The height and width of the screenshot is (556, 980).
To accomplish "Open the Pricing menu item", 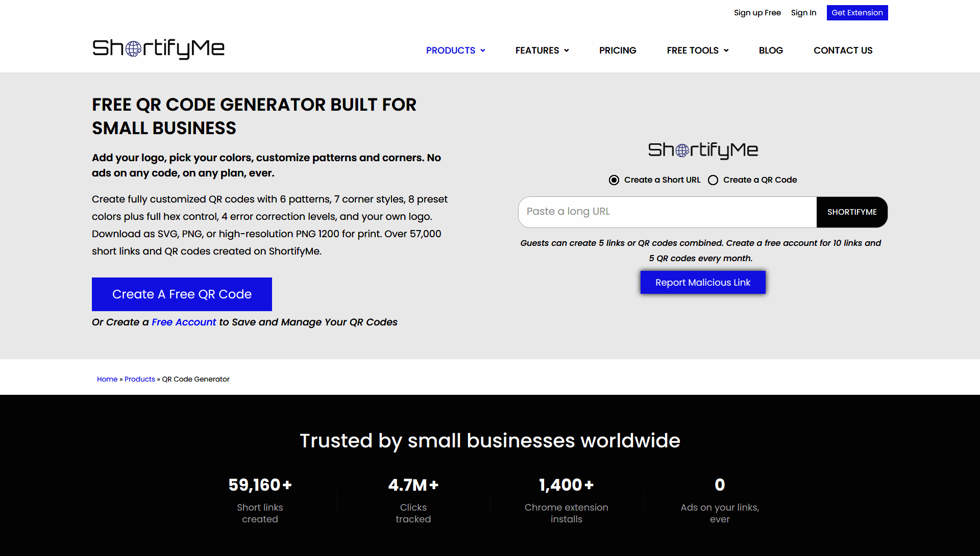I will coord(618,50).
